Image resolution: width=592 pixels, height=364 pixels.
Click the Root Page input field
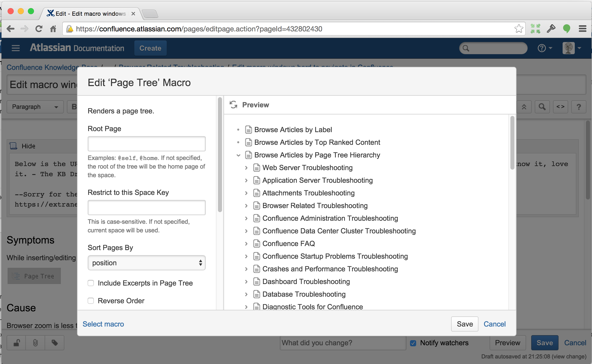[x=146, y=144]
